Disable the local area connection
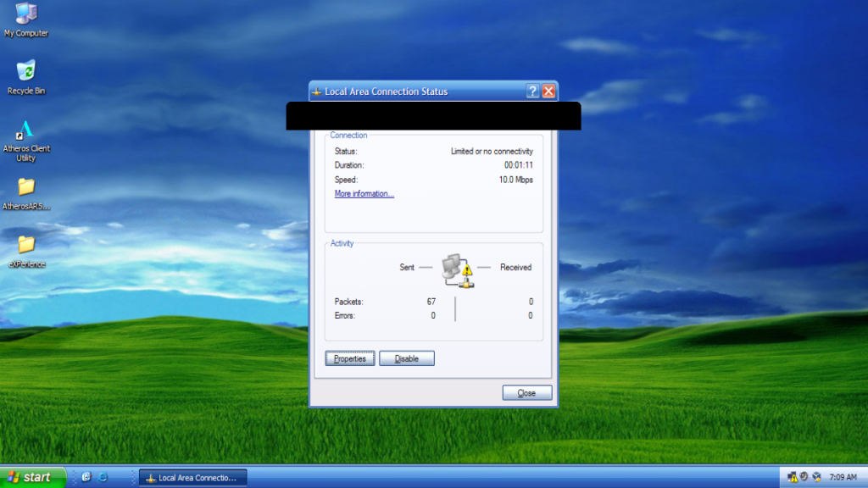This screenshot has width=868, height=488. [x=407, y=358]
